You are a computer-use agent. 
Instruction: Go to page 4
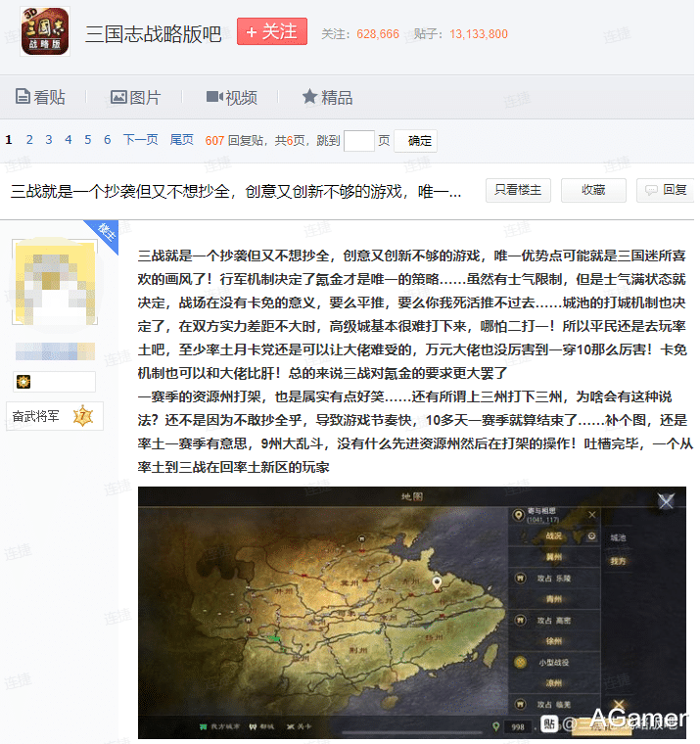tap(69, 140)
